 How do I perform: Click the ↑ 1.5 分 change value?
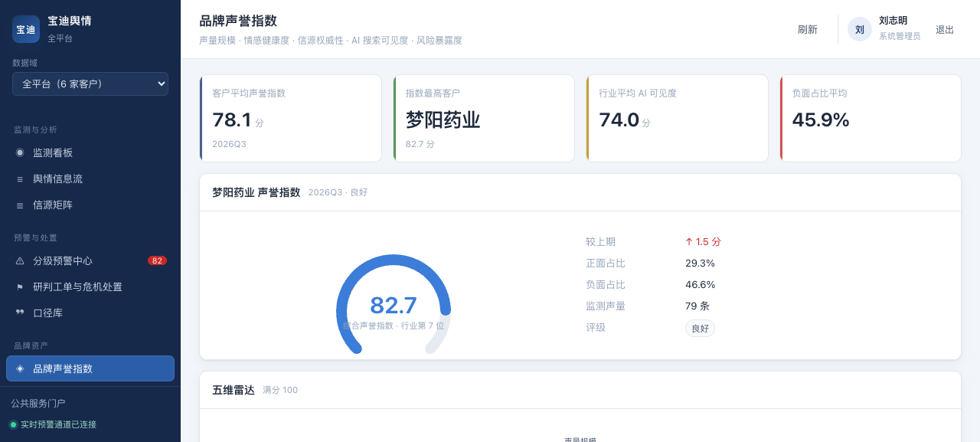[703, 241]
